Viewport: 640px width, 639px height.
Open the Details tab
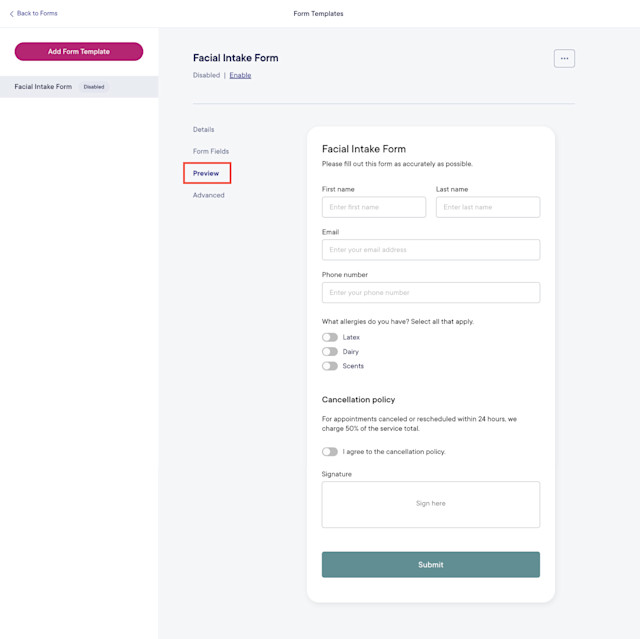click(x=203, y=129)
